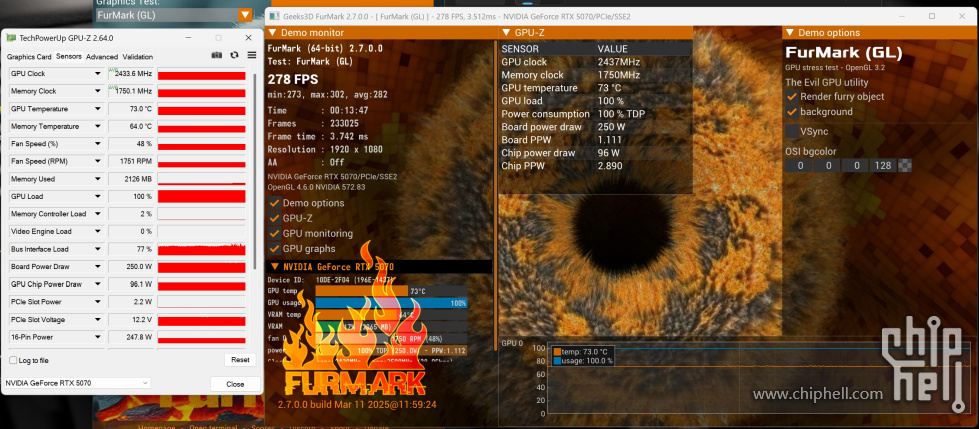Viewport: 979px width, 429px height.
Task: Open the Advanced tab in GPU-Z
Action: [102, 57]
